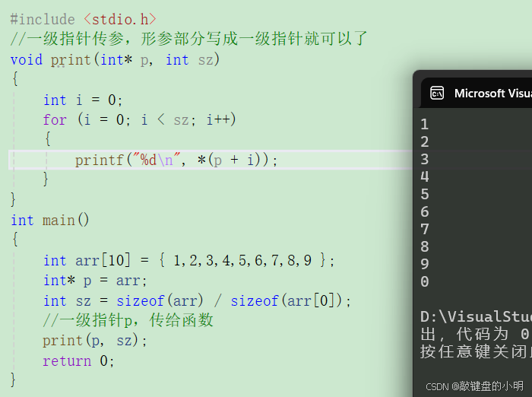This screenshot has width=532, height=397.
Task: Click the arr[10] array initialization line
Action: pyautogui.click(x=189, y=260)
